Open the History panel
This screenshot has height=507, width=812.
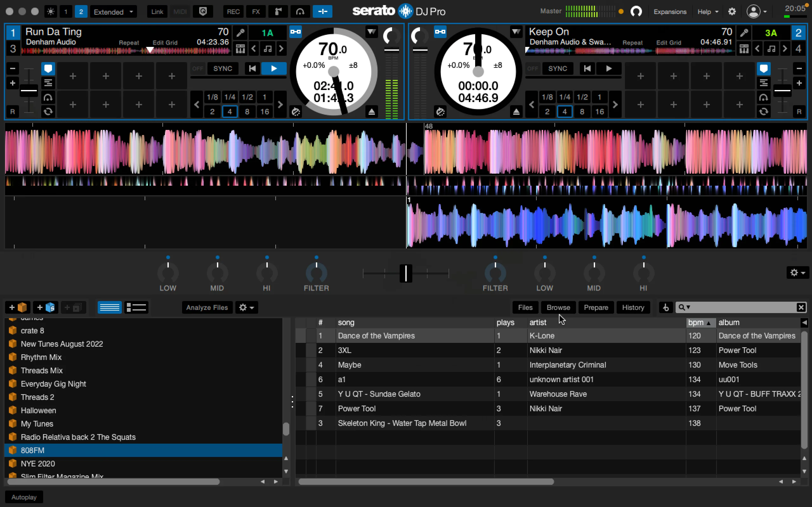(633, 307)
